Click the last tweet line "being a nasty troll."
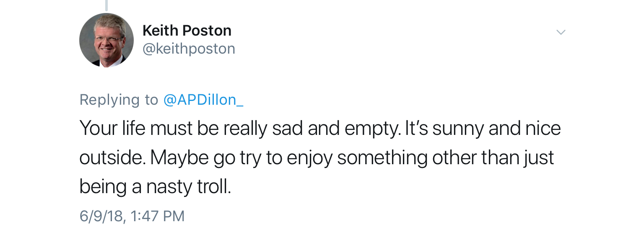The image size is (644, 230). pyautogui.click(x=155, y=186)
